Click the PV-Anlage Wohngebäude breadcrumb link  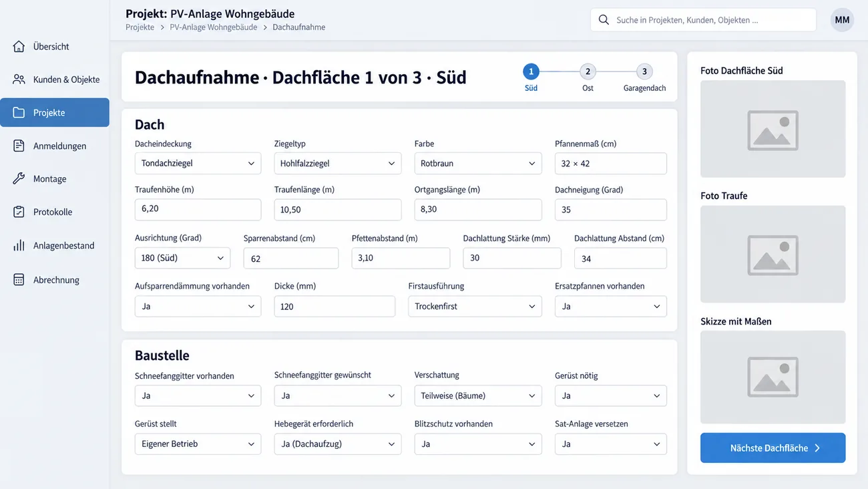click(214, 27)
